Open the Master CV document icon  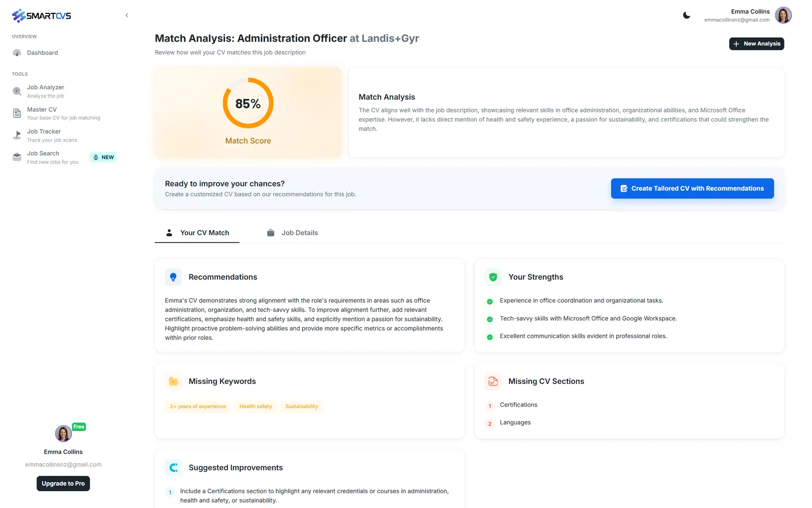[17, 113]
